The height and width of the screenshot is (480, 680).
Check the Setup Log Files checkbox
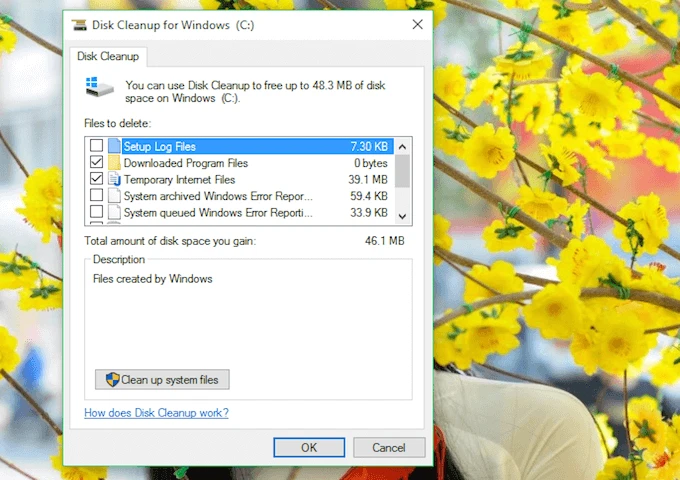(x=96, y=145)
